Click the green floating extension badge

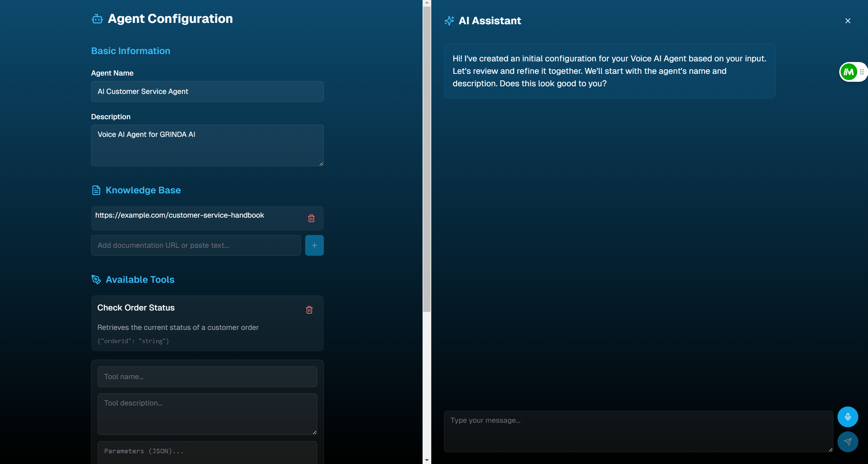(x=848, y=72)
